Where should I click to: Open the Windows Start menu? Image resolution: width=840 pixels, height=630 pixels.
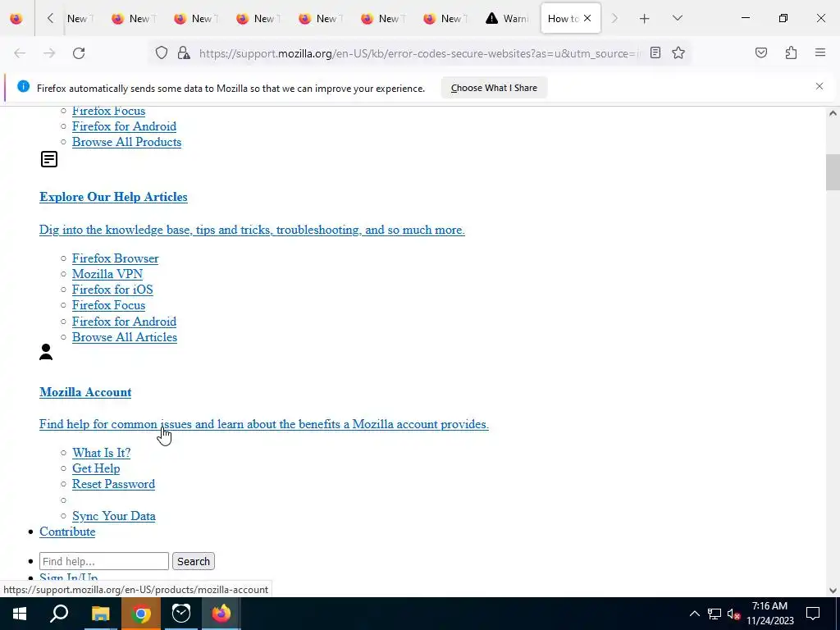point(20,614)
